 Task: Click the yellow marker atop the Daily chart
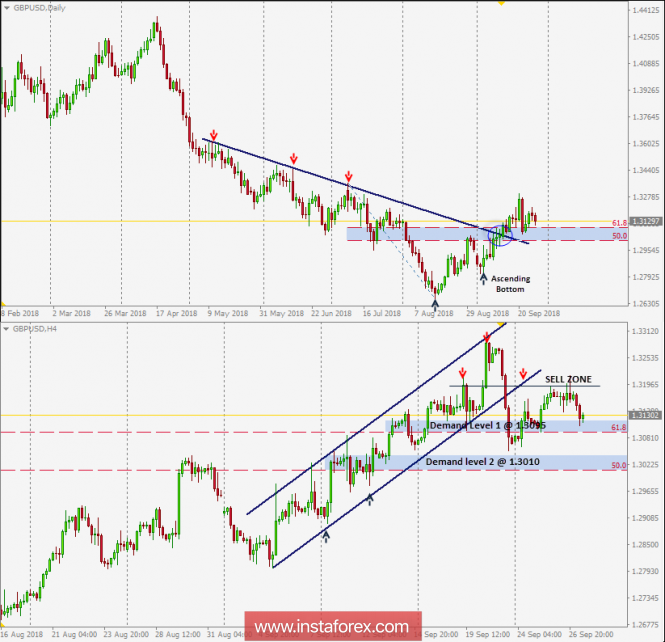pos(500,3)
